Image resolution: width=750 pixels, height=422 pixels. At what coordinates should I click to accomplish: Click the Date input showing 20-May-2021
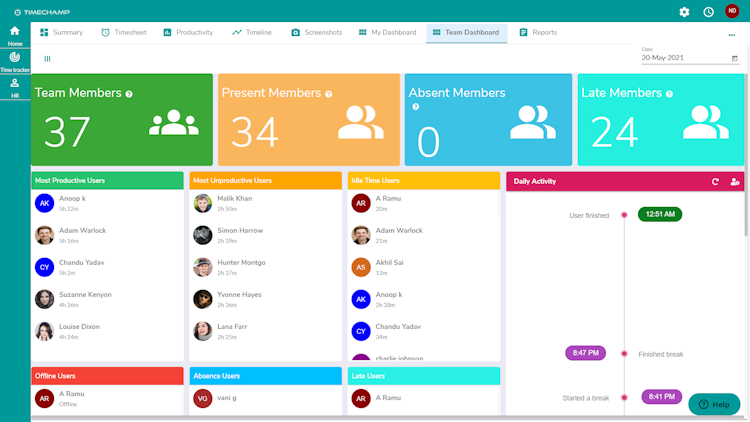point(690,58)
